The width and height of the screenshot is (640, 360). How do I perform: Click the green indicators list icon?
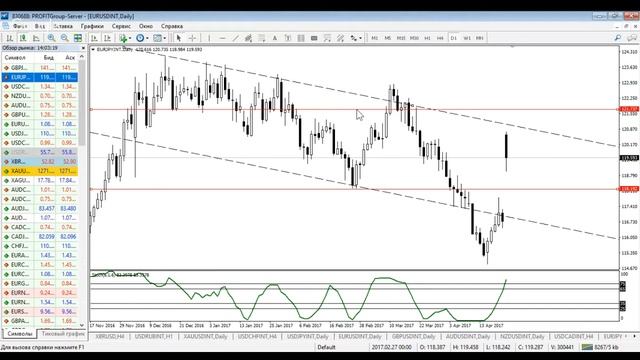click(x=123, y=38)
